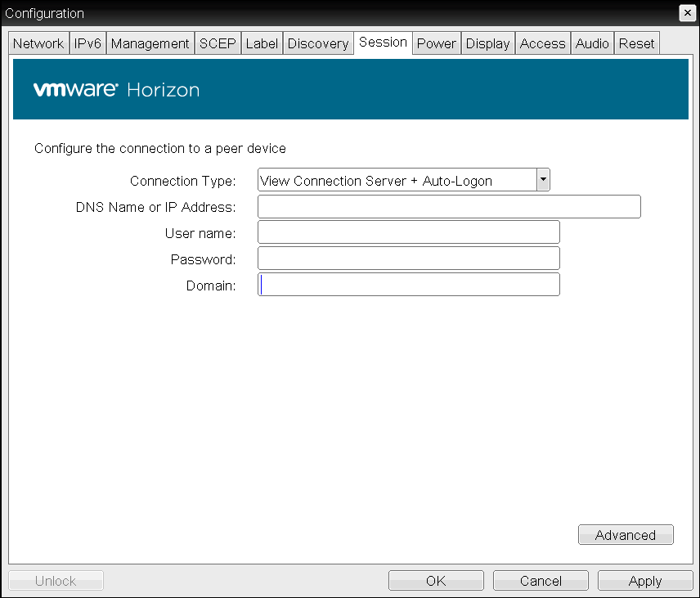Click the 'User name:' label
The image size is (700, 598).
pos(200,233)
